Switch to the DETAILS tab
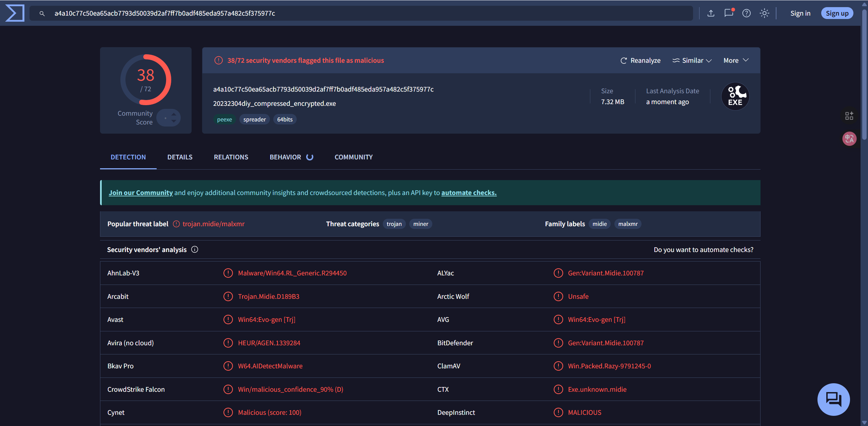 click(180, 157)
